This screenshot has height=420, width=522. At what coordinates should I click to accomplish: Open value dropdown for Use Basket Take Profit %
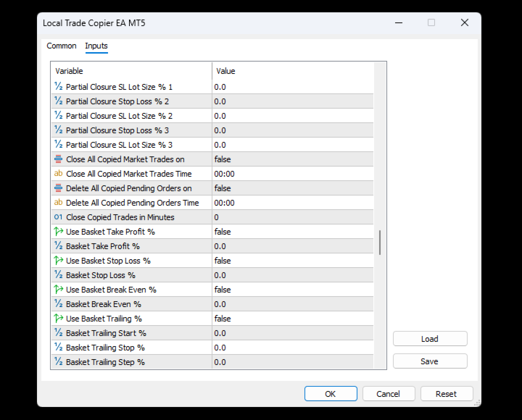293,232
